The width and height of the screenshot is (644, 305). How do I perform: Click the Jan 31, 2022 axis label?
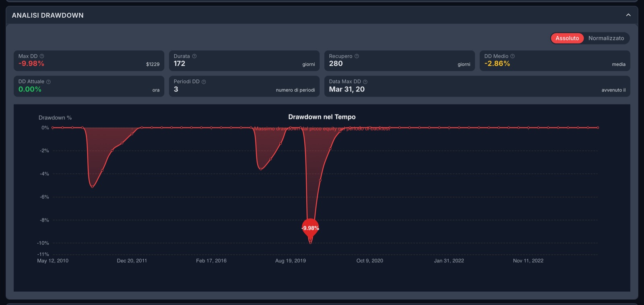coord(449,261)
